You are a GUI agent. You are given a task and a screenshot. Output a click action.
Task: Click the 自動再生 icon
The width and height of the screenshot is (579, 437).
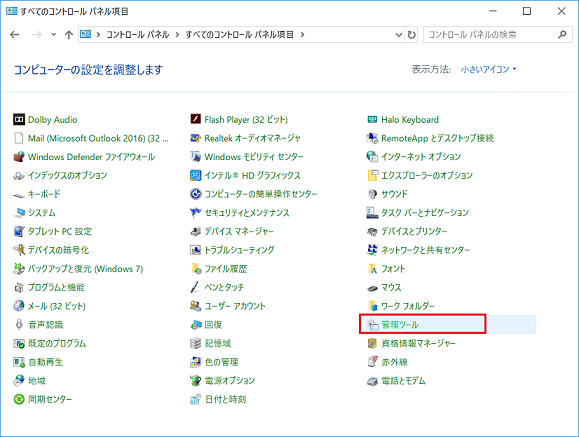[x=19, y=362]
